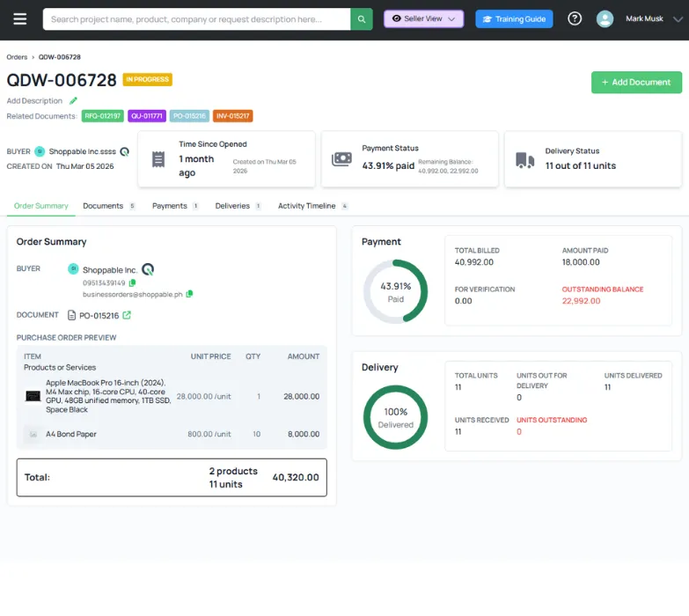
Task: Click the outstanding balance 22,992.00 value
Action: pos(581,301)
